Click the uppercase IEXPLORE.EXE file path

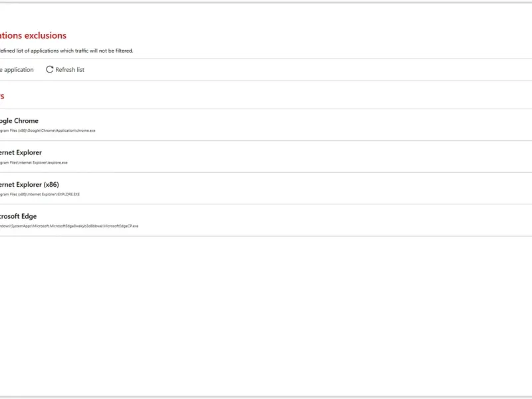(40, 194)
